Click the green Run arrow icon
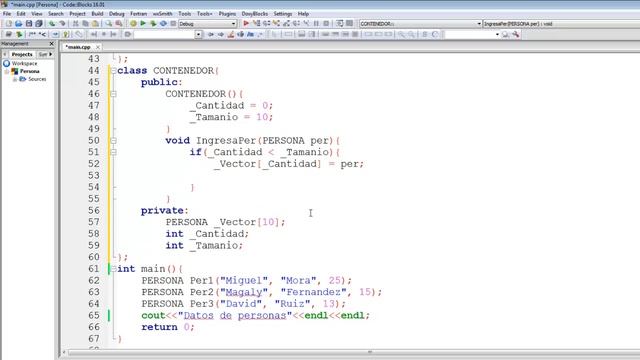 tap(143, 24)
